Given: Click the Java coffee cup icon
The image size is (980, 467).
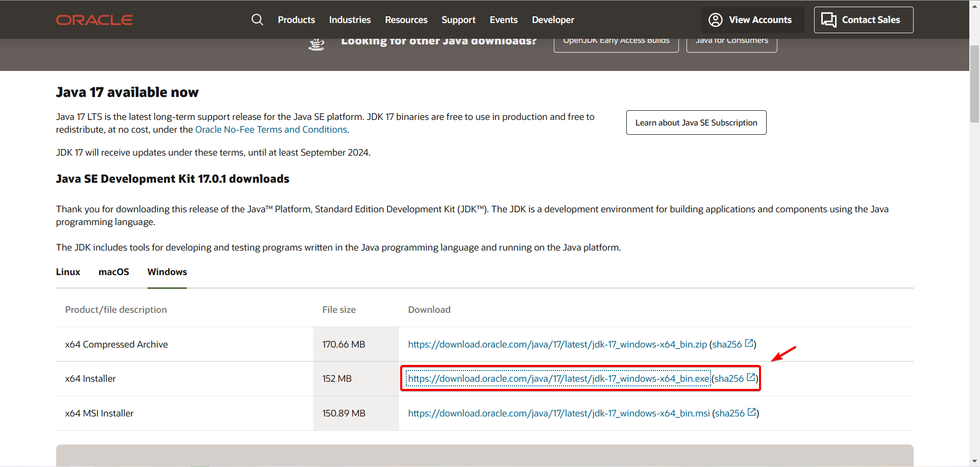Looking at the screenshot, I should click(316, 44).
